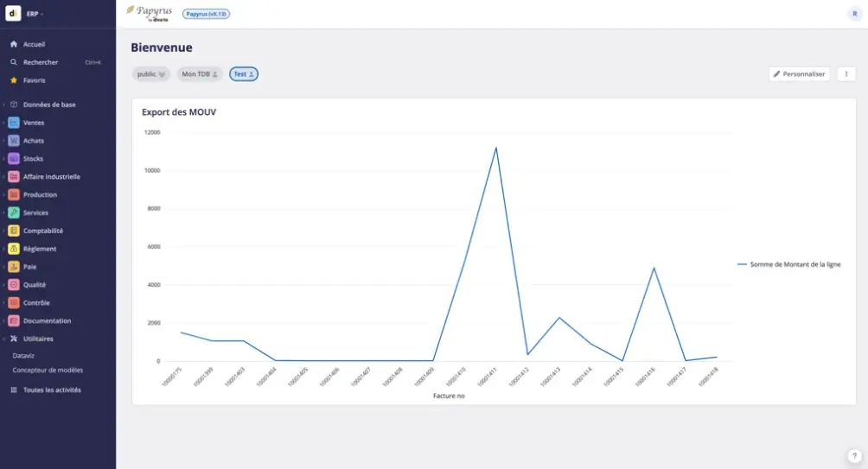This screenshot has height=469, width=868.
Task: Open the Production module icon
Action: tap(14, 194)
